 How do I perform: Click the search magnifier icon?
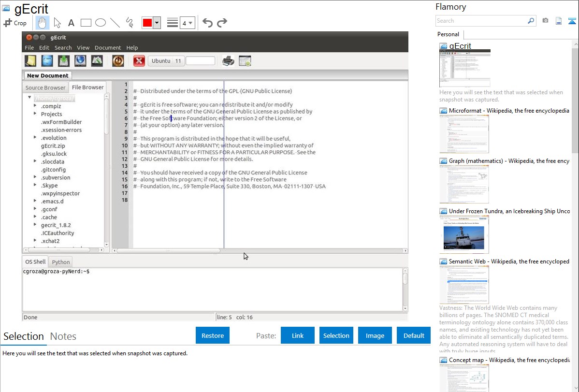pos(531,21)
